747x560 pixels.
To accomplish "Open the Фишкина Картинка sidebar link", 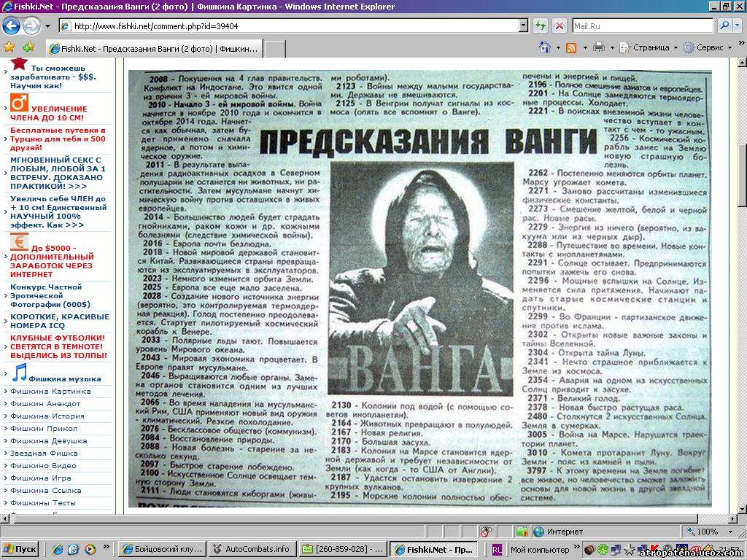I will click(x=50, y=392).
